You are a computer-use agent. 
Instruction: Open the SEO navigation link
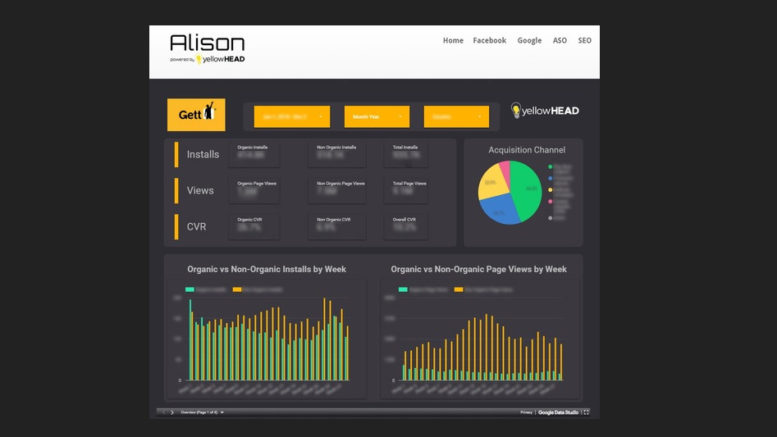click(584, 41)
